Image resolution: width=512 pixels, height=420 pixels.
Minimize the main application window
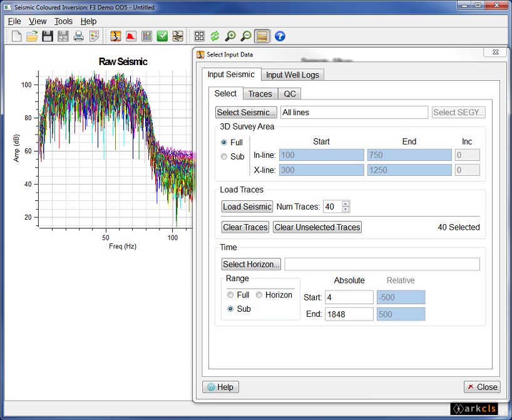pyautogui.click(x=464, y=5)
